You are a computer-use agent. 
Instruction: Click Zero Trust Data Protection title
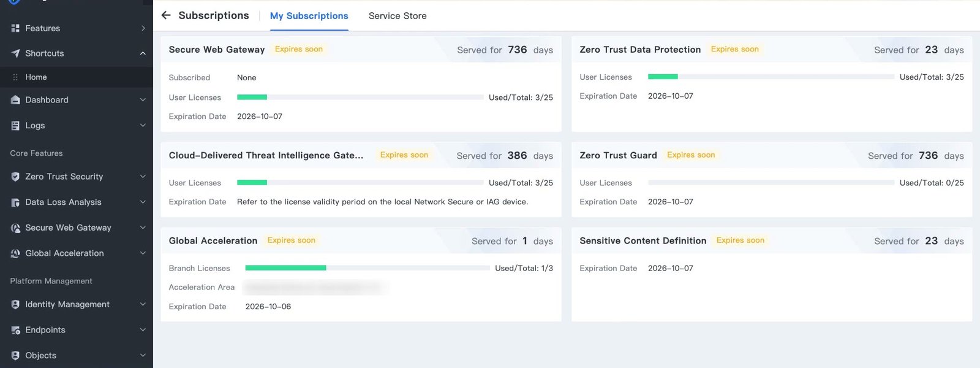pyautogui.click(x=640, y=50)
